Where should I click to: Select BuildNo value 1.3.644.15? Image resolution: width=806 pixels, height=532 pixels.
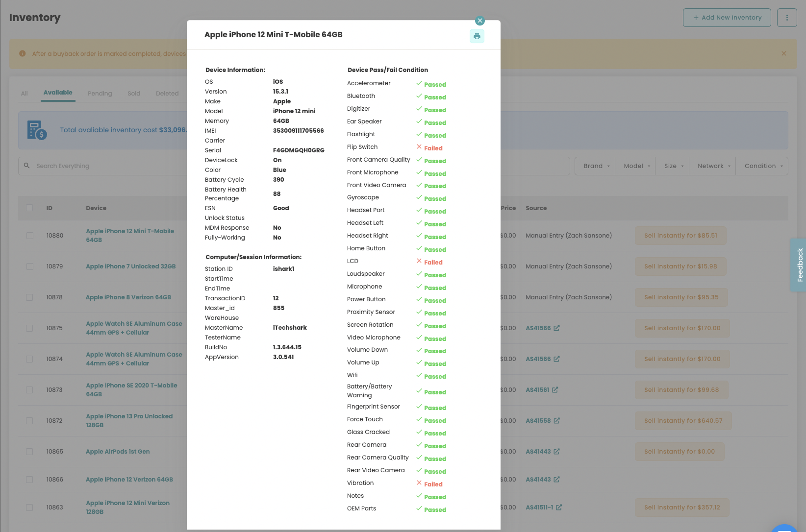[x=287, y=347]
